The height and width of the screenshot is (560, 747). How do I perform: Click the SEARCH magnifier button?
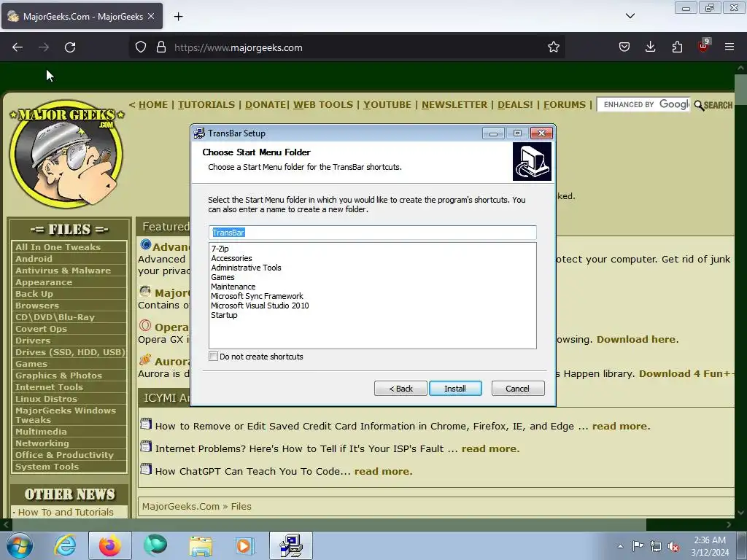tap(713, 105)
